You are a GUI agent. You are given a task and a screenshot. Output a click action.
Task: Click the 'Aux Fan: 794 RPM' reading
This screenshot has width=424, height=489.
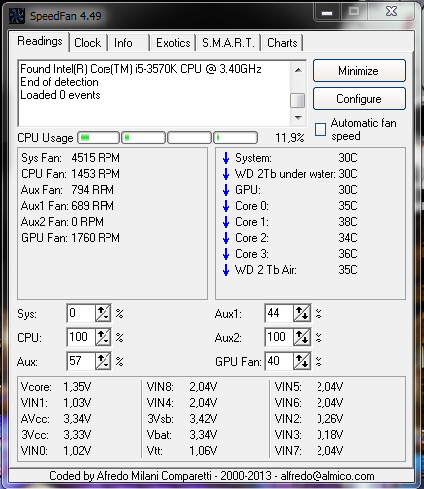pyautogui.click(x=67, y=190)
